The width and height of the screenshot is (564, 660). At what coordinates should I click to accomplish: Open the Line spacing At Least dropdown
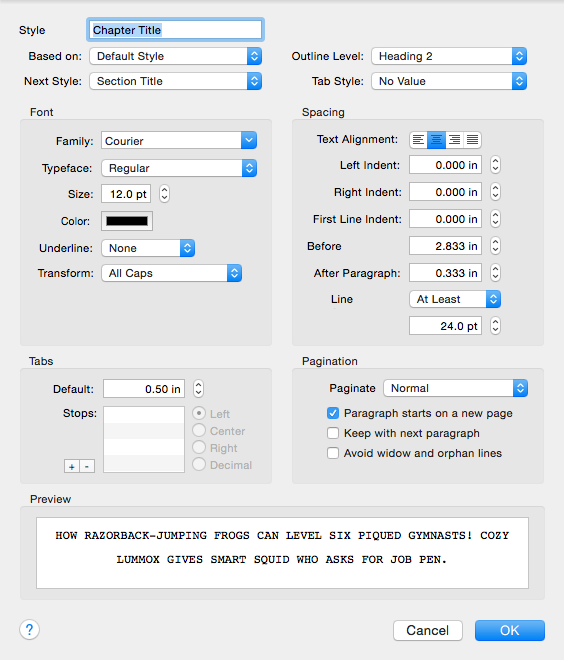click(x=455, y=299)
